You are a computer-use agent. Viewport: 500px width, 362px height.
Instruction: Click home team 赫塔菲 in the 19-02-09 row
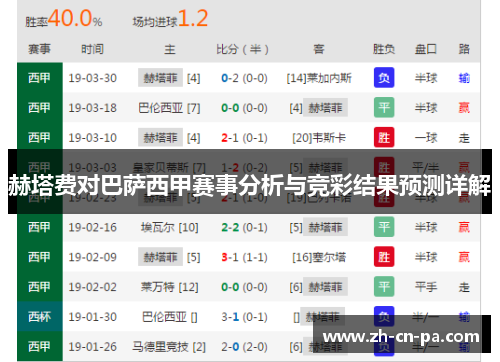(x=160, y=257)
